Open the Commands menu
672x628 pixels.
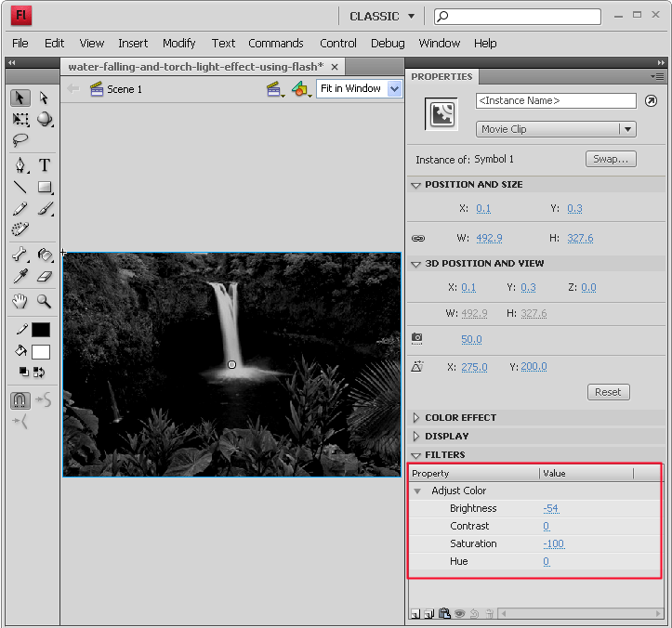click(275, 44)
